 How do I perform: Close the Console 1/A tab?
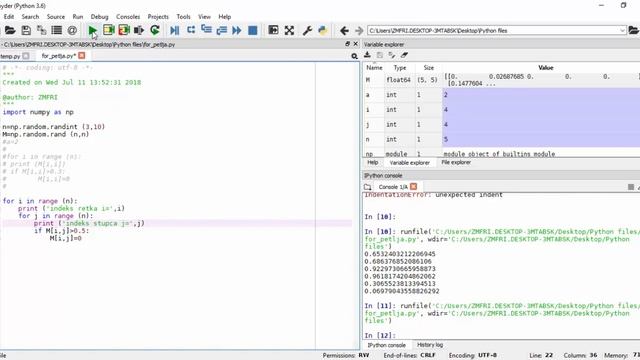413,187
